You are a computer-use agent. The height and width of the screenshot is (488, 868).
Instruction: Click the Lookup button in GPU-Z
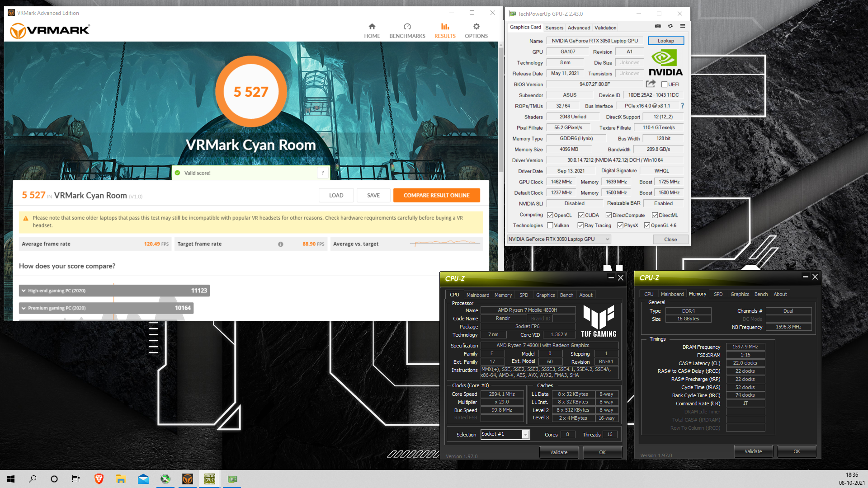coord(665,41)
